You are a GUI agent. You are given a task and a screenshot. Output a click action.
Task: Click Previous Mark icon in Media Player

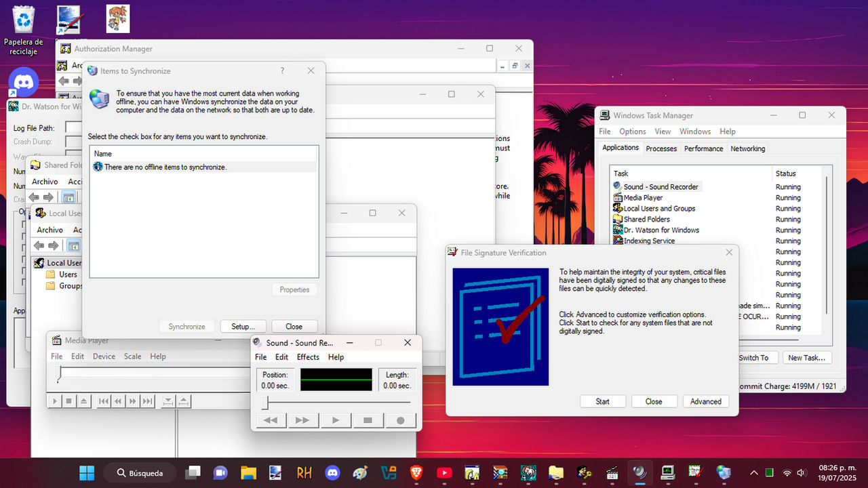[x=104, y=401]
